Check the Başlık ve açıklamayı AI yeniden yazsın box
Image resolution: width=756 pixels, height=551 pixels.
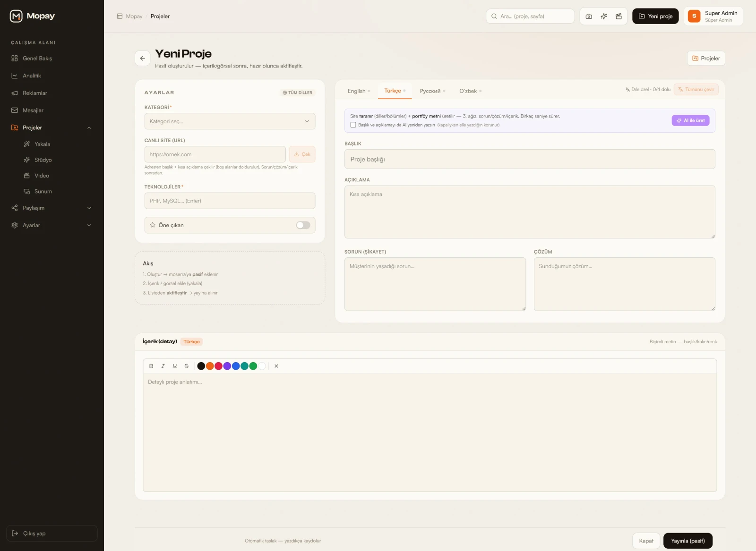pos(353,125)
